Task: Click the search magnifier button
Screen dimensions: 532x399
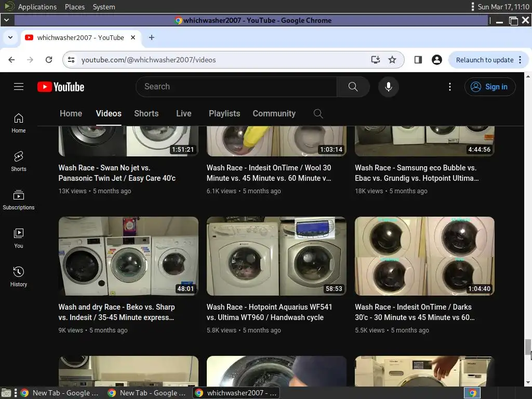Action: coord(353,87)
